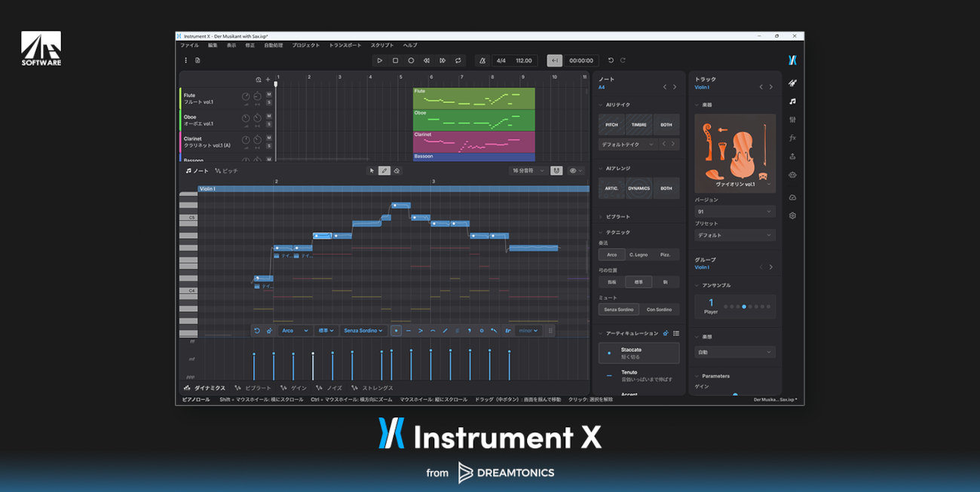Toggle the loop playback button
Viewport: 980px width, 492px height.
coord(458,60)
